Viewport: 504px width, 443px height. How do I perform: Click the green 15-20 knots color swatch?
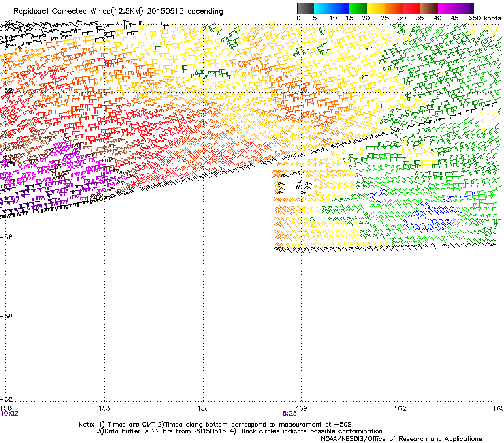pyautogui.click(x=358, y=8)
